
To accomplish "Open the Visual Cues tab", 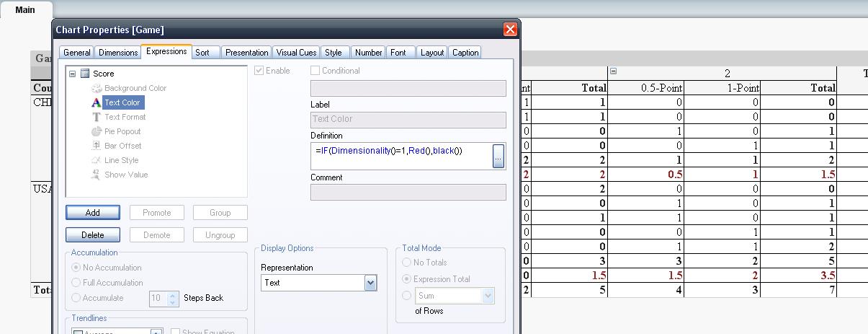I will (296, 53).
